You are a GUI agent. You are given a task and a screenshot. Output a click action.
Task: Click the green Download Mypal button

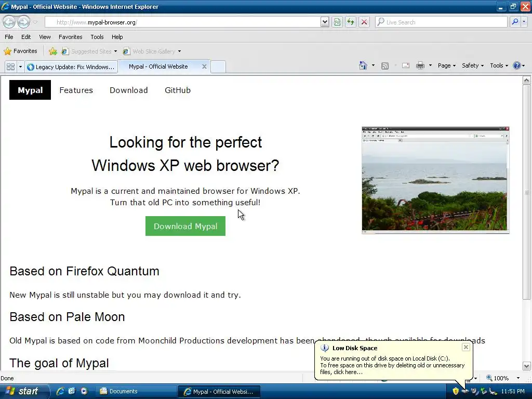click(185, 226)
